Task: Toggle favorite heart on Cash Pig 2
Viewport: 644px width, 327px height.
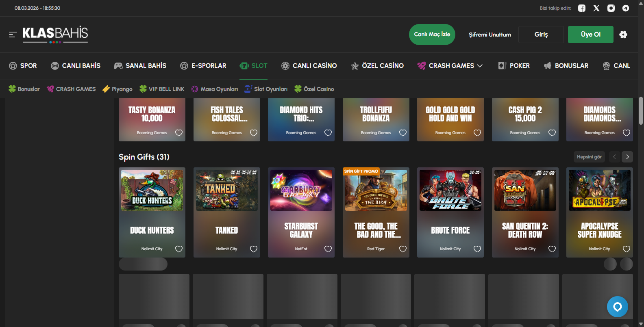Action: point(552,133)
